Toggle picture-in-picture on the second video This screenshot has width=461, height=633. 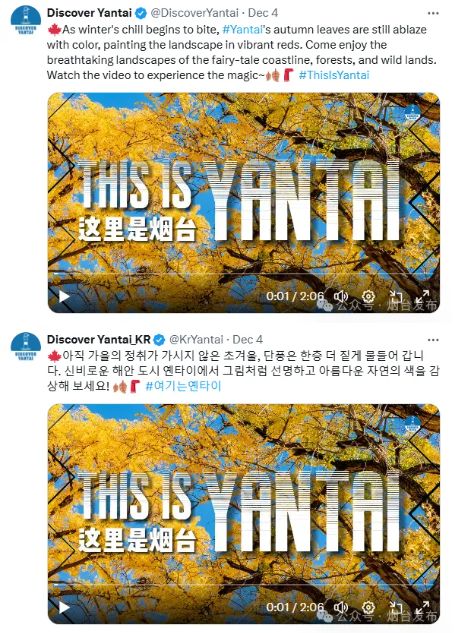click(396, 608)
